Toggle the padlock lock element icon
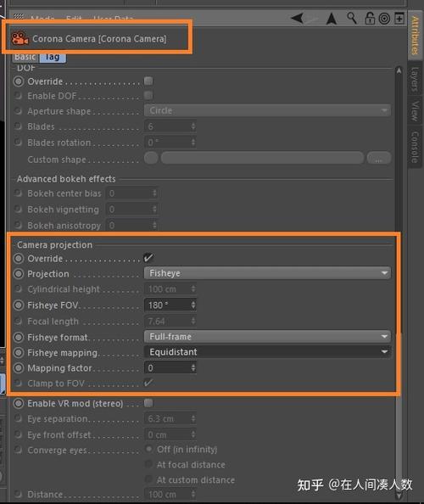Image resolution: width=424 pixels, height=504 pixels. 370,19
